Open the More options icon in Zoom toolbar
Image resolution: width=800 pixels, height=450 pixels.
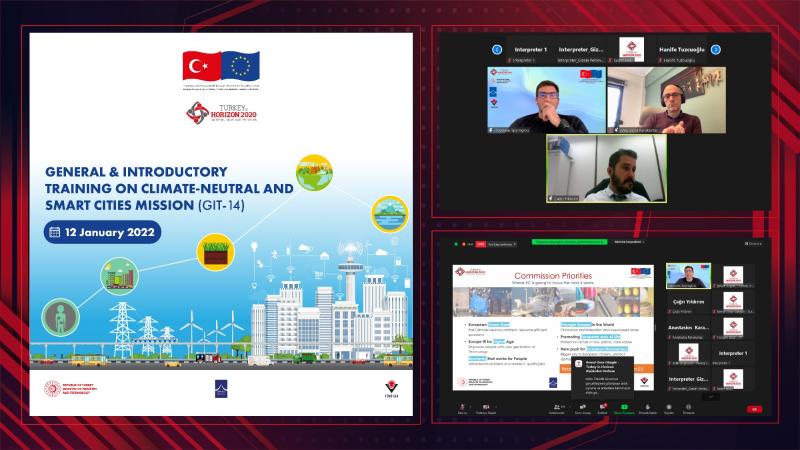[x=688, y=407]
